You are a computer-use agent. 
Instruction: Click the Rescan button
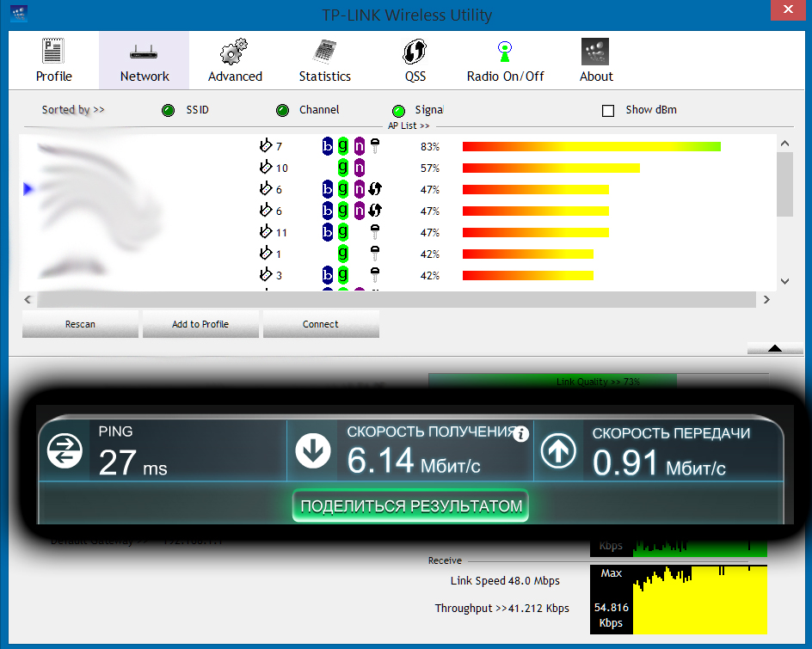point(80,324)
